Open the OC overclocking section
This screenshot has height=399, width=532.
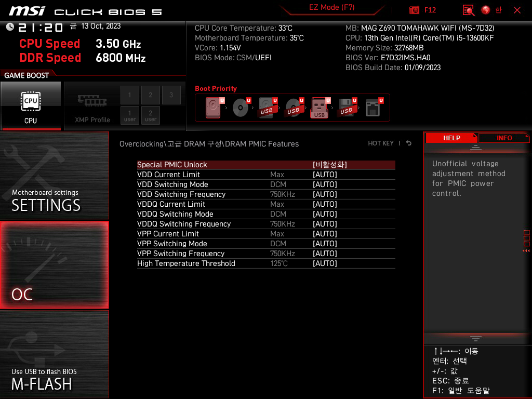(54, 265)
